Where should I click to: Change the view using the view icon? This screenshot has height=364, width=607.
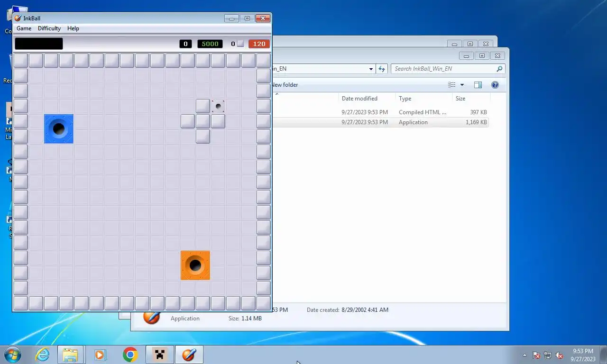(x=452, y=85)
